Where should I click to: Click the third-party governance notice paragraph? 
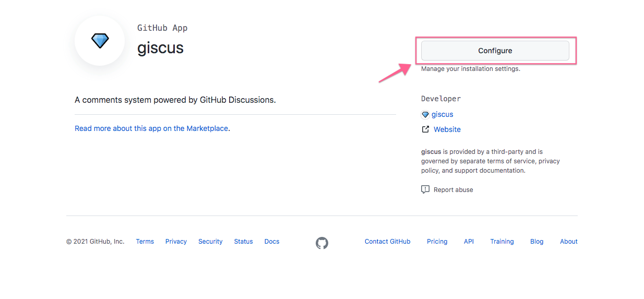point(491,161)
